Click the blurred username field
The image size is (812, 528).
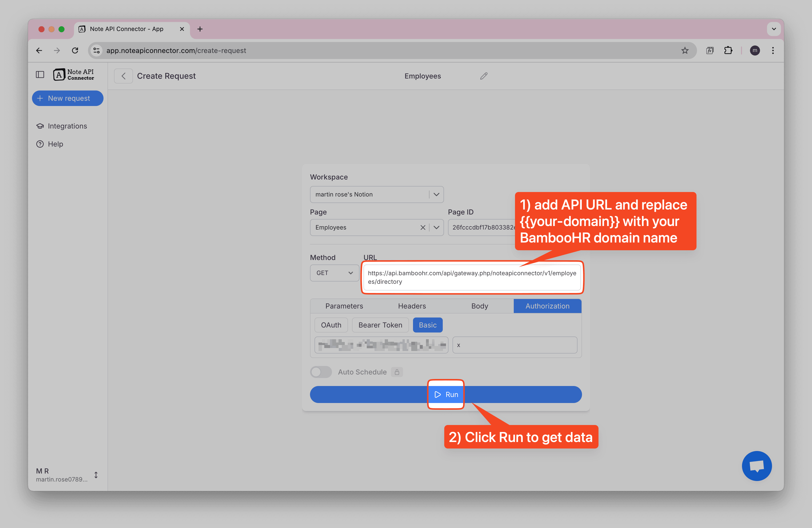[x=381, y=345]
